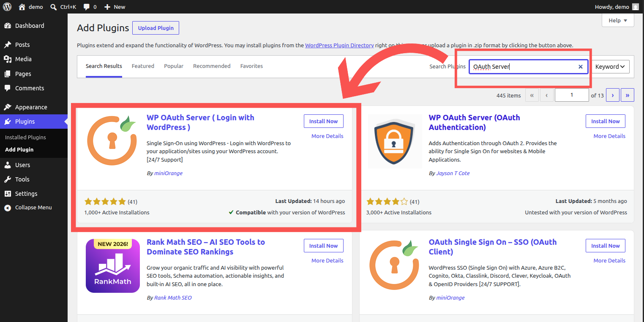View More Details for OAuth Single Sign On
The image size is (644, 322).
point(609,260)
